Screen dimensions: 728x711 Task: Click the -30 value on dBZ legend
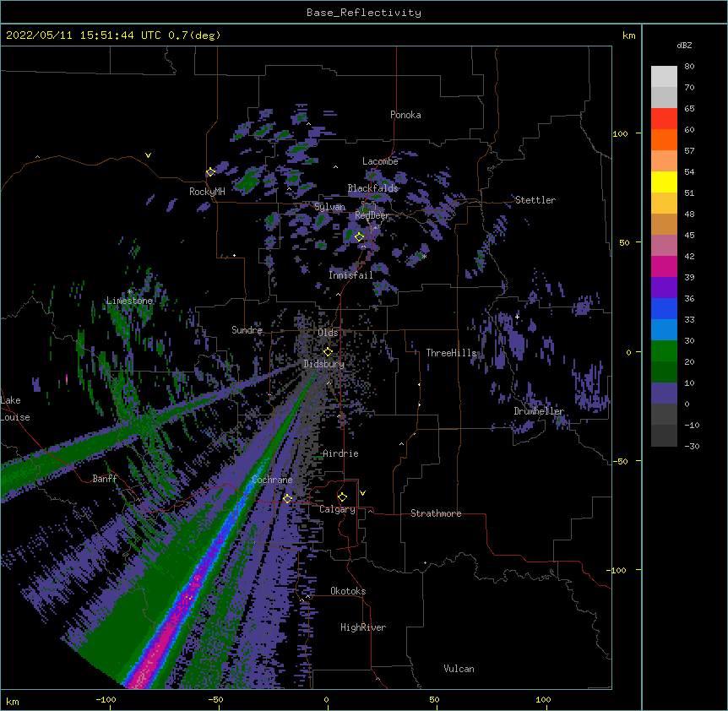pyautogui.click(x=692, y=447)
